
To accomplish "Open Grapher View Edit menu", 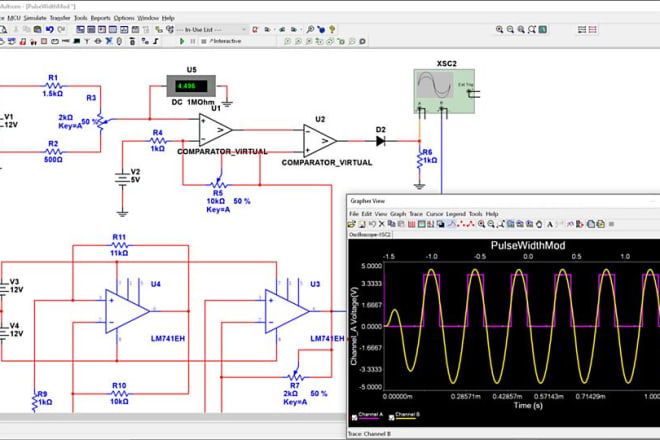I will point(367,214).
